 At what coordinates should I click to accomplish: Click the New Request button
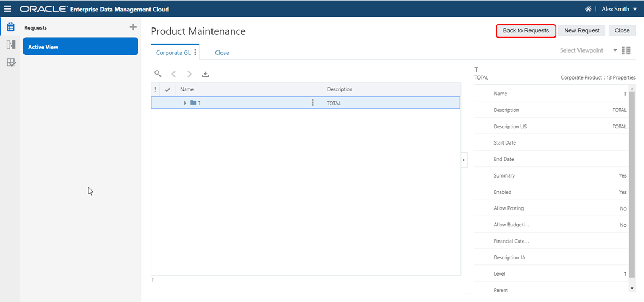pos(581,31)
